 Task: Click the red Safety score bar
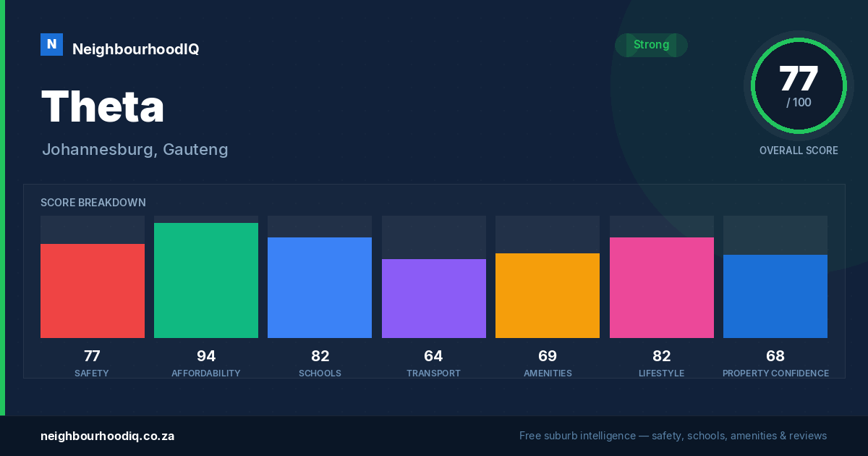pos(93,291)
